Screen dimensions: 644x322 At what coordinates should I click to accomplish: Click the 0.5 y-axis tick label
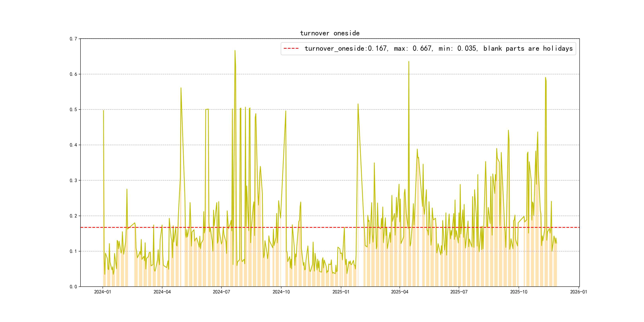point(73,110)
